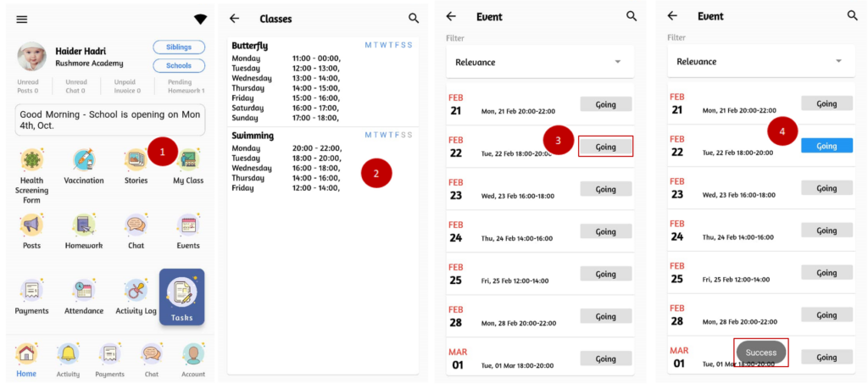Switch to the Account tab in bottom bar

(x=193, y=359)
